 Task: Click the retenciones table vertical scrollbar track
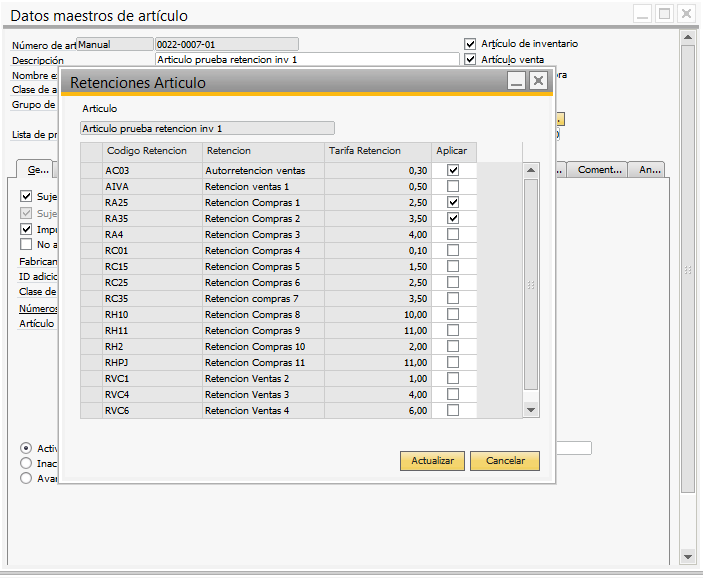531,285
